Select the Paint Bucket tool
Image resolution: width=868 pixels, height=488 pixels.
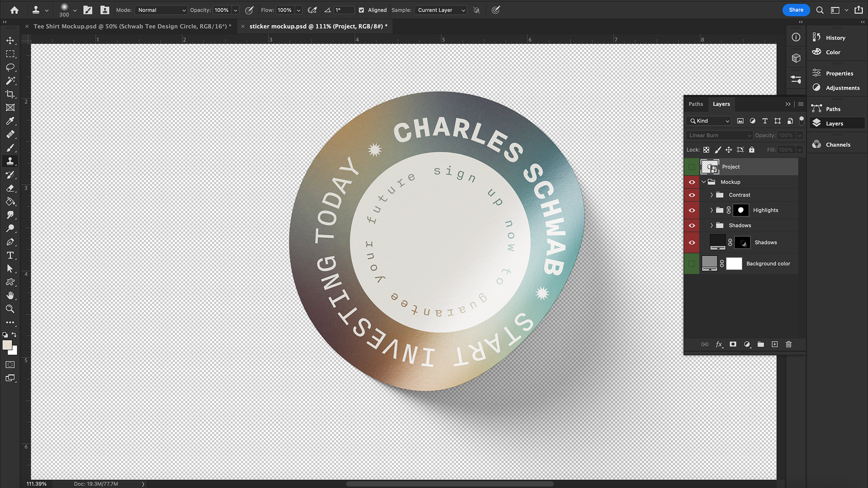pyautogui.click(x=10, y=202)
